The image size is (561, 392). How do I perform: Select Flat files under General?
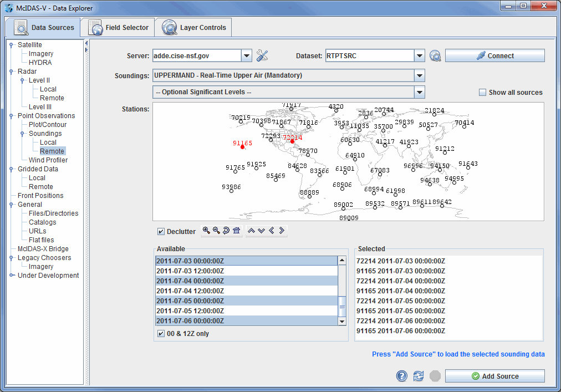tap(41, 240)
